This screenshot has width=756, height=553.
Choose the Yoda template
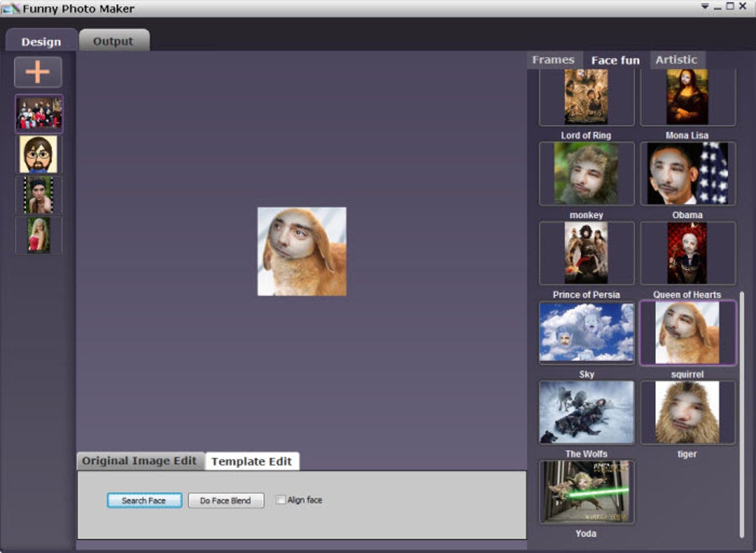[586, 491]
